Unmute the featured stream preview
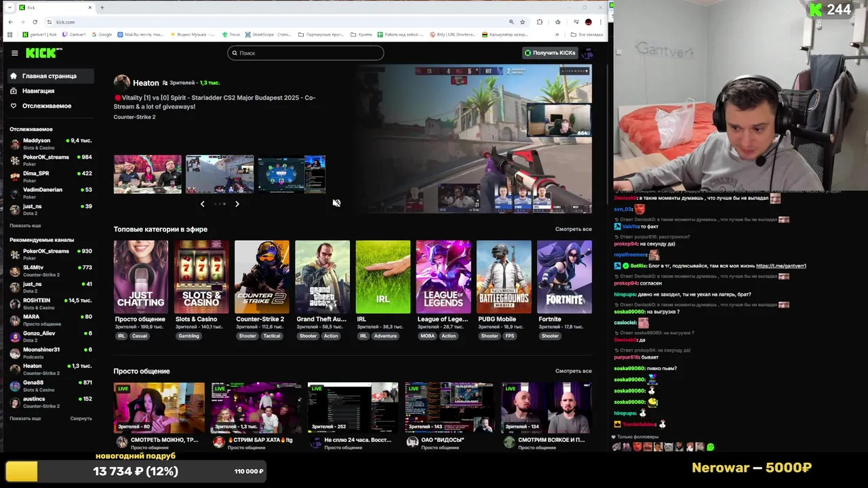This screenshot has width=868, height=488. pos(336,203)
